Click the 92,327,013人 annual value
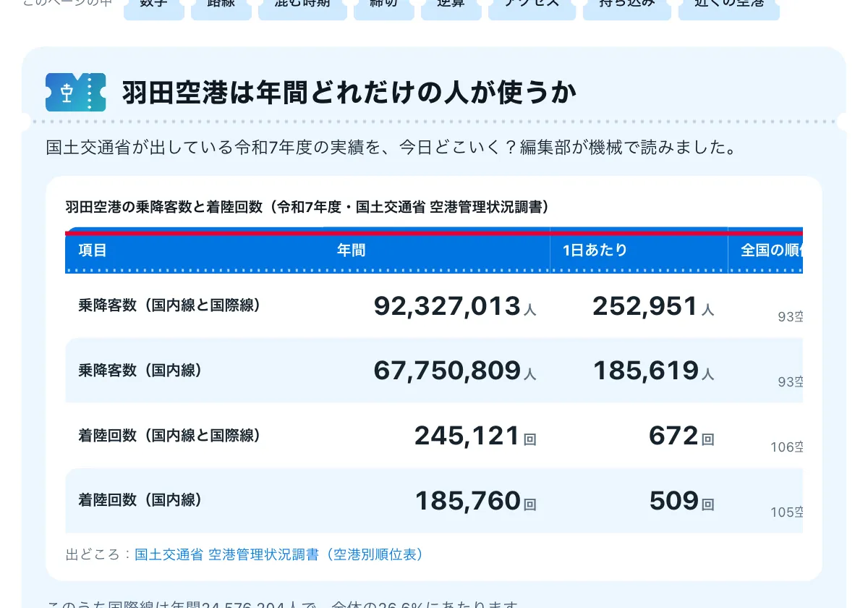 point(455,306)
